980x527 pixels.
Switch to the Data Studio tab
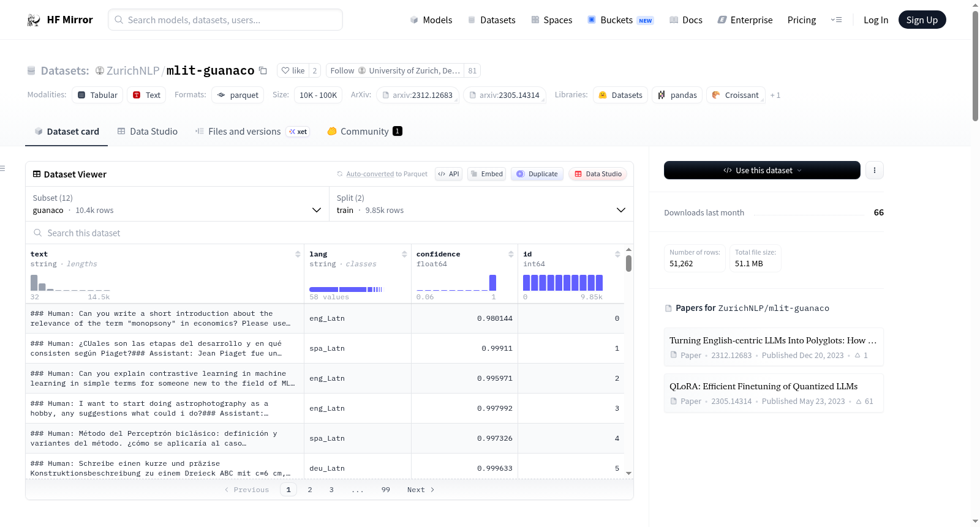click(x=148, y=132)
